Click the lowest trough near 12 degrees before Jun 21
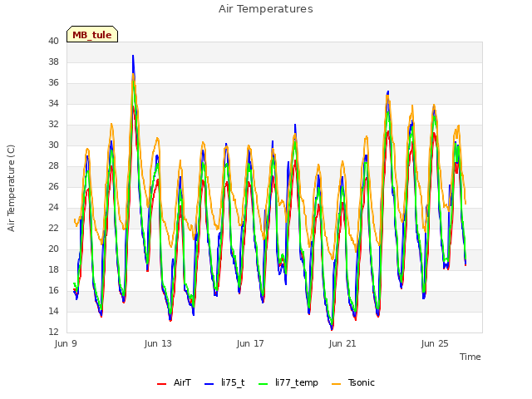Screen dimensions: 532x399 tap(332, 329)
